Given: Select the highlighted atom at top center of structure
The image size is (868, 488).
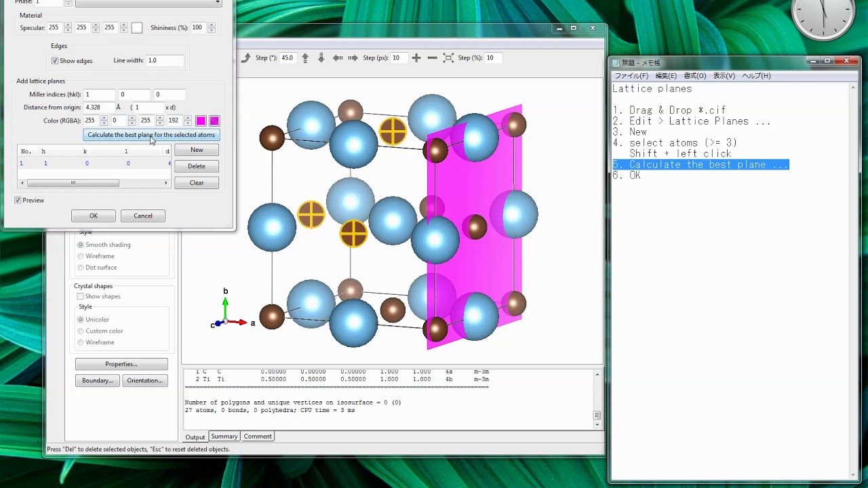Looking at the screenshot, I should [393, 131].
